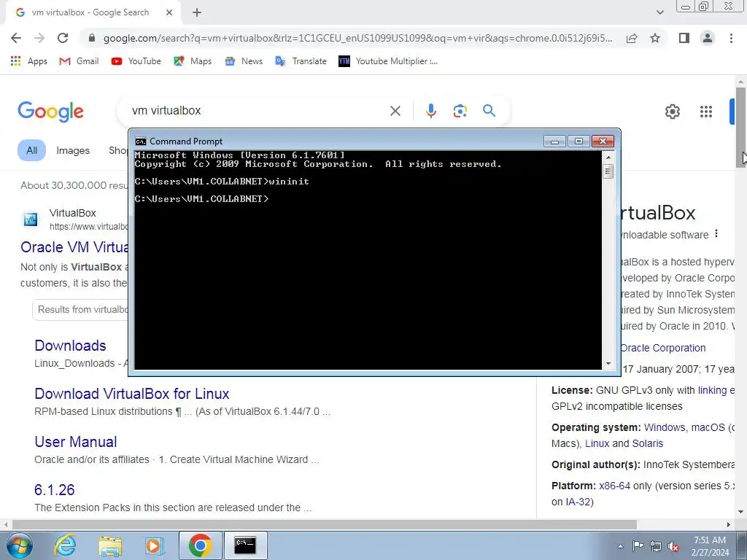Switch to Images results tab

coord(73,150)
